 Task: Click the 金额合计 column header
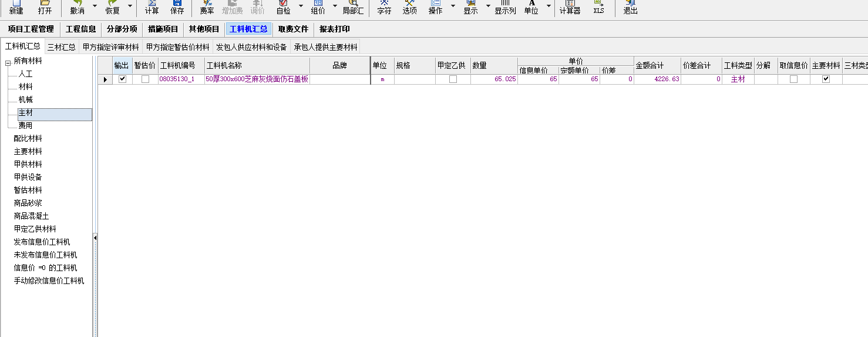[x=657, y=65]
